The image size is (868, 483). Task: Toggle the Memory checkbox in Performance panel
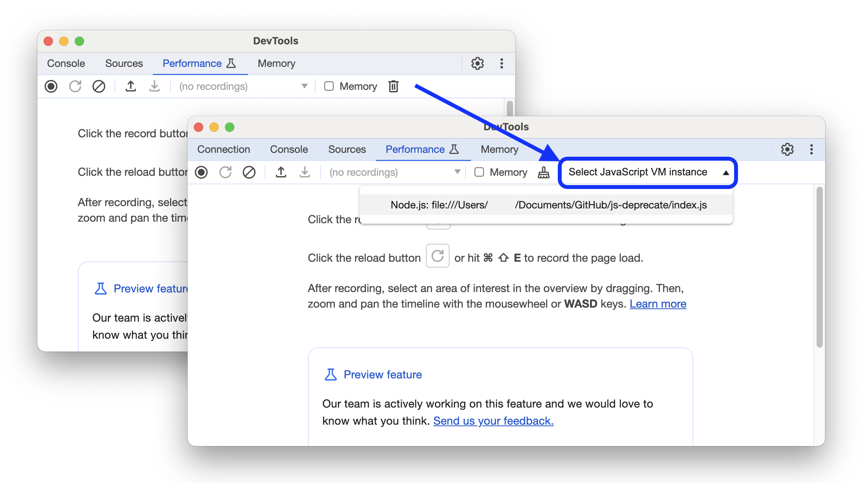point(479,173)
